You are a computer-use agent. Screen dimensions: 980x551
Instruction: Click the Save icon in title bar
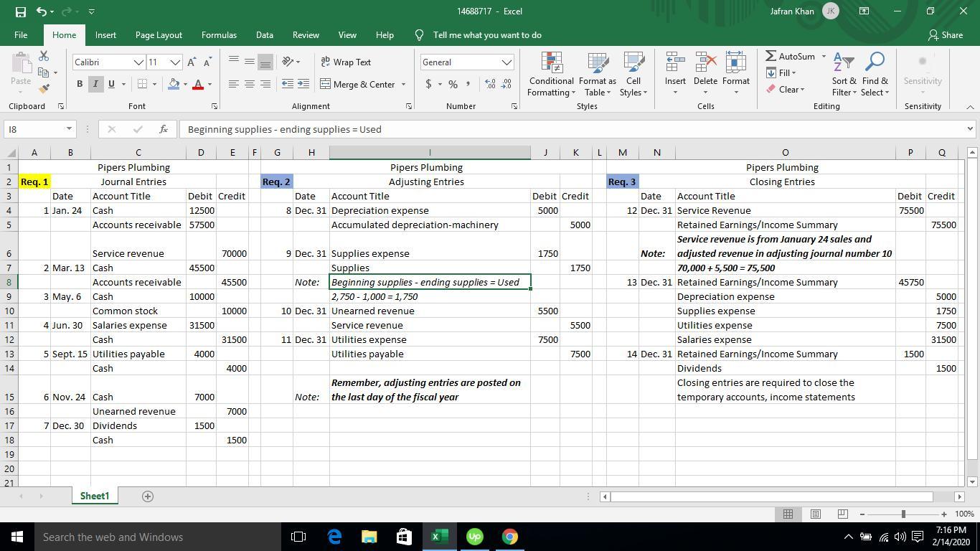pos(21,11)
